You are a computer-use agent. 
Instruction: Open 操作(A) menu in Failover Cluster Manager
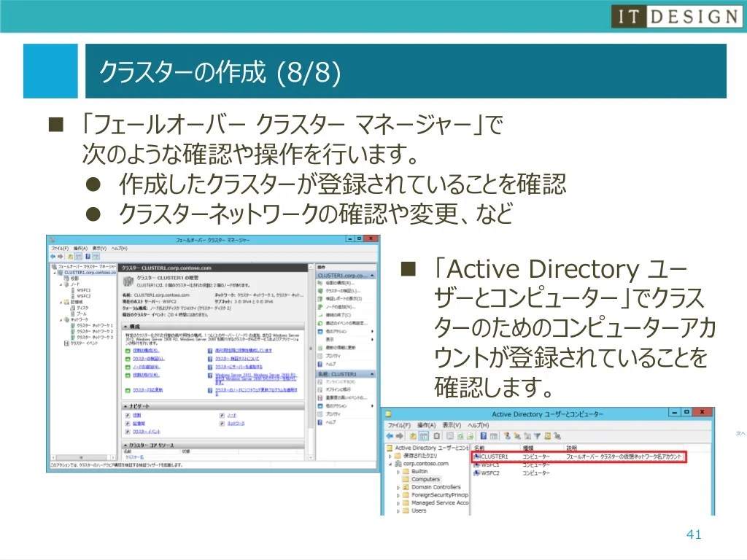pyautogui.click(x=80, y=248)
